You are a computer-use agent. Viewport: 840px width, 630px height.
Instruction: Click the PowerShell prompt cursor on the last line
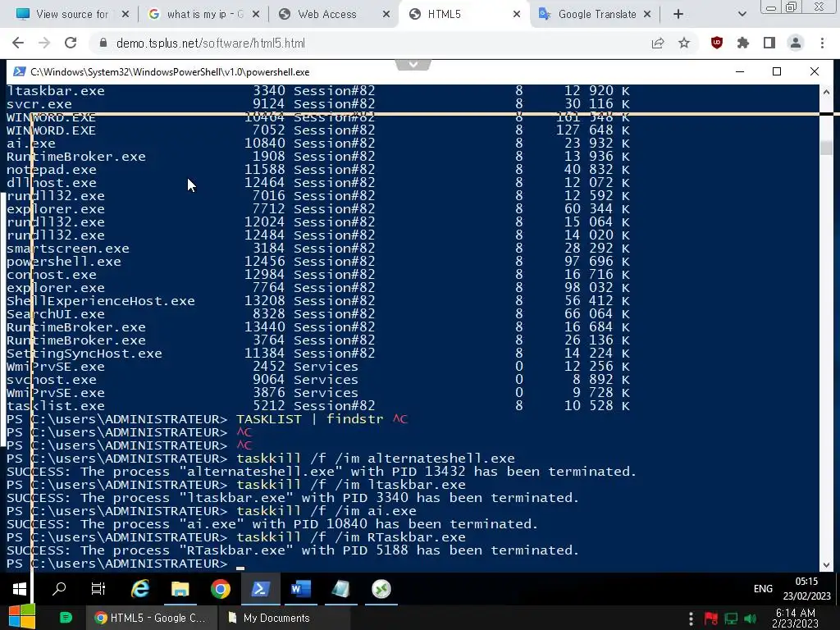(x=240, y=568)
